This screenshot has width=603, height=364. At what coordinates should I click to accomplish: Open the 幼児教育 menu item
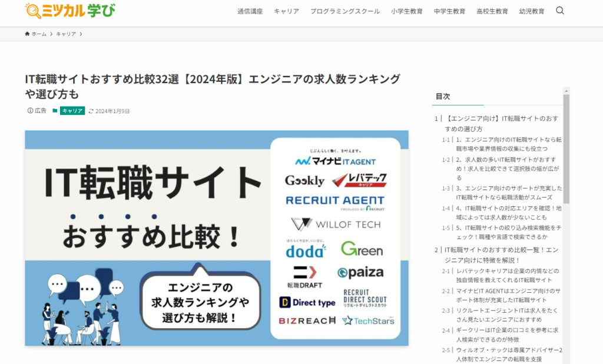(532, 11)
